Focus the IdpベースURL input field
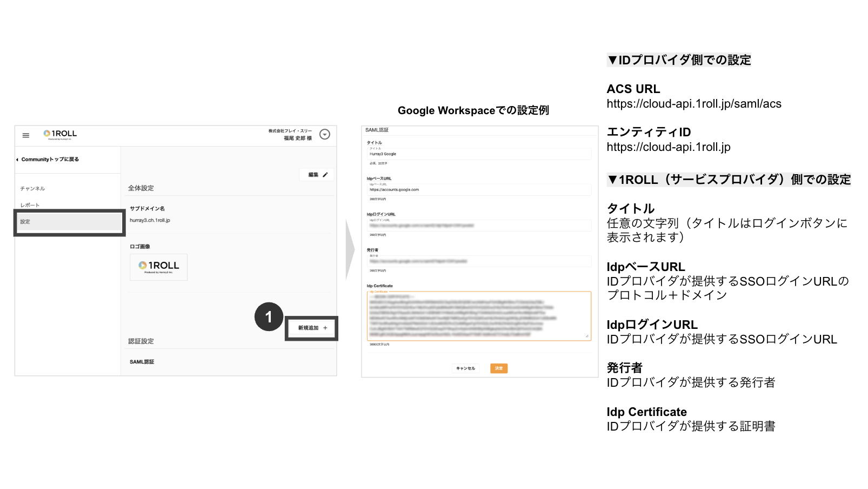 (479, 189)
